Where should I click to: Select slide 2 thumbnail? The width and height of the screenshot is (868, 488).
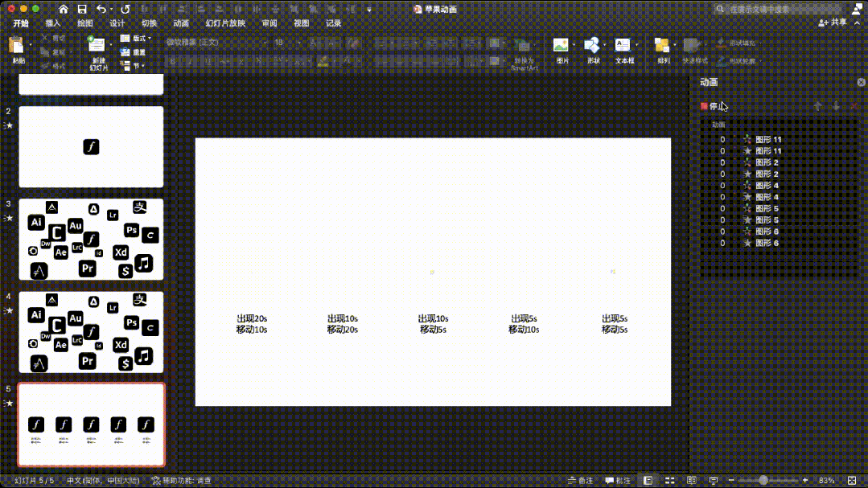click(x=92, y=146)
